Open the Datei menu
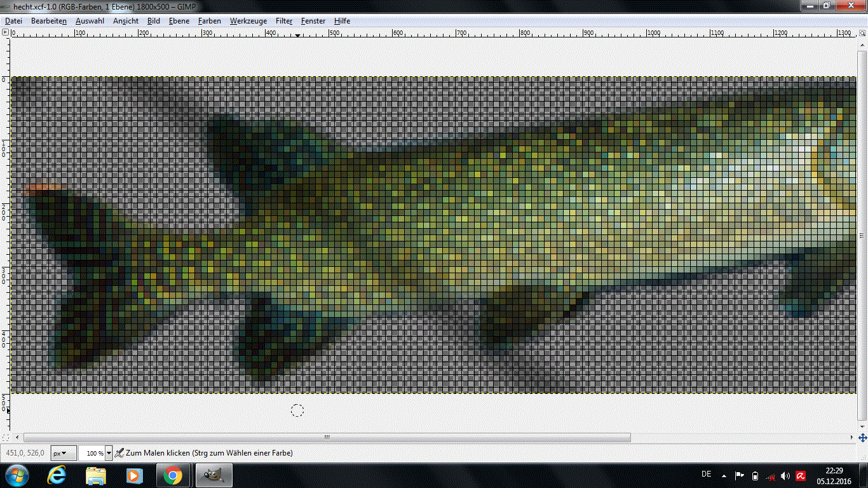The height and width of the screenshot is (488, 868). click(x=13, y=21)
